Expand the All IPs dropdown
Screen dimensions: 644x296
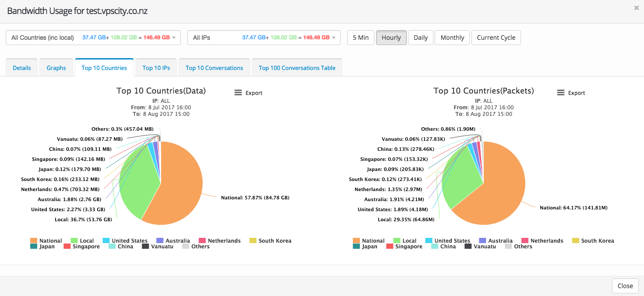[x=264, y=38]
